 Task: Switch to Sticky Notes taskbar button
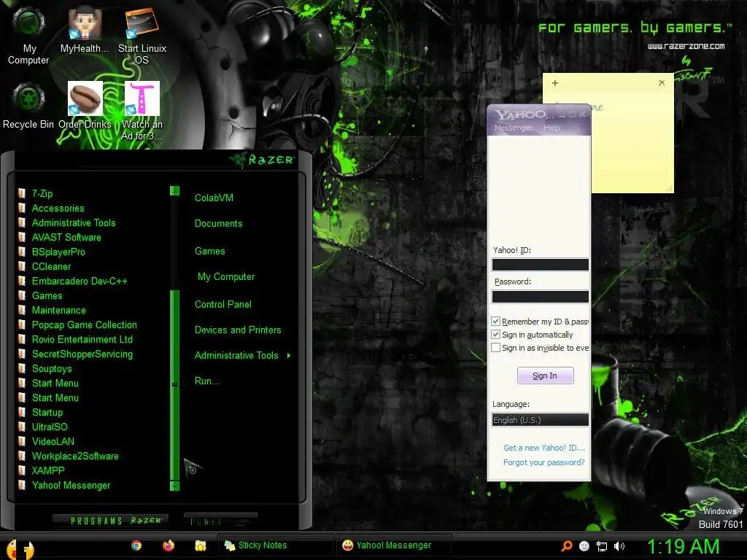(x=276, y=545)
